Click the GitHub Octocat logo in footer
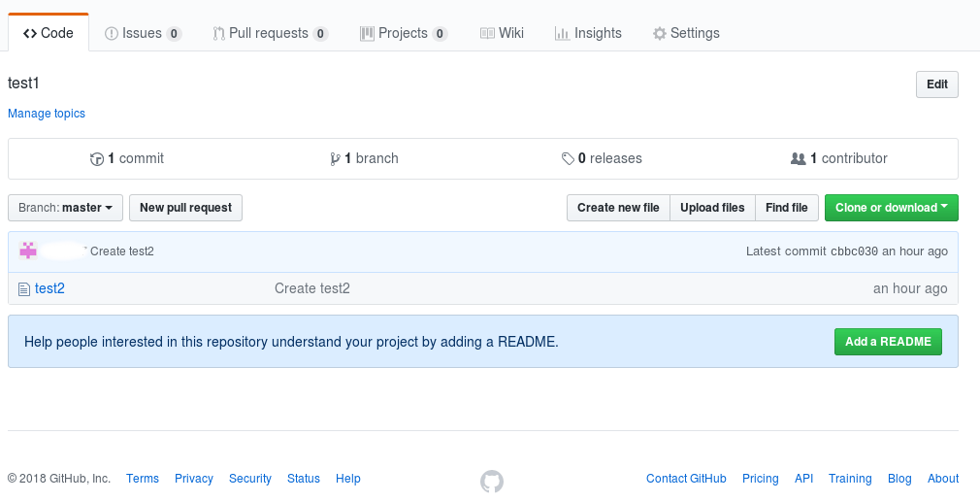The height and width of the screenshot is (502, 980). [492, 482]
